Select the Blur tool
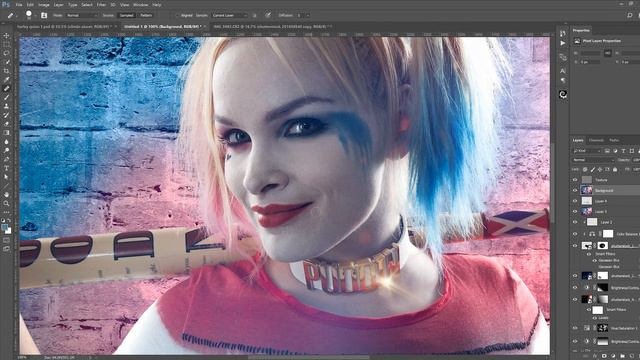The width and height of the screenshot is (640, 360). (x=7, y=142)
